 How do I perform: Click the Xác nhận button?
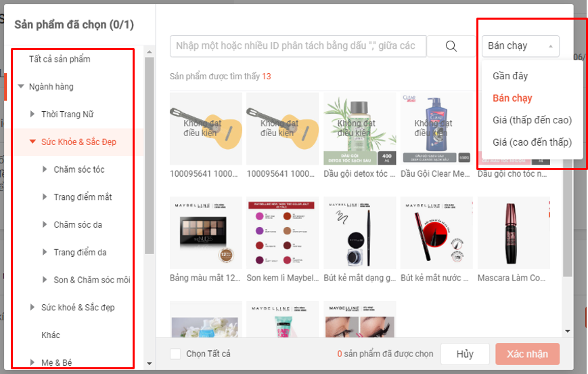pos(527,354)
